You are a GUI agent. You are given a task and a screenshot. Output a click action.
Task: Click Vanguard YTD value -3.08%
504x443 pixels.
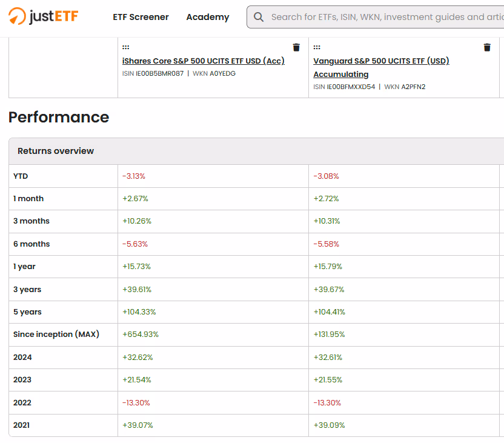coord(326,176)
